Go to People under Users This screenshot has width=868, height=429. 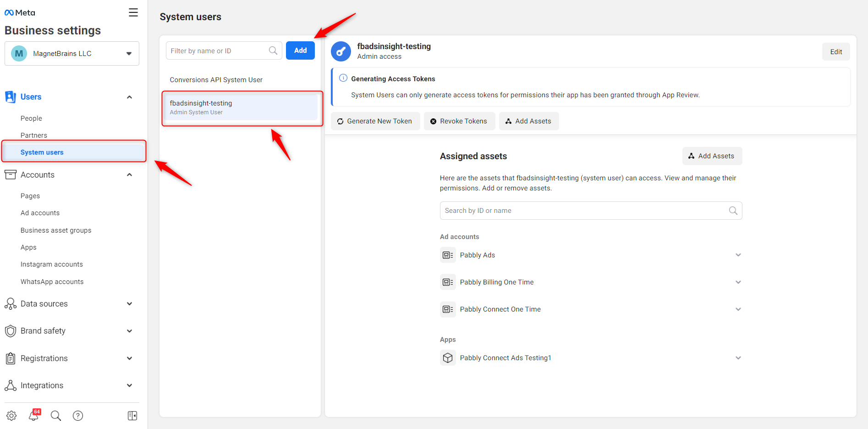tap(31, 118)
